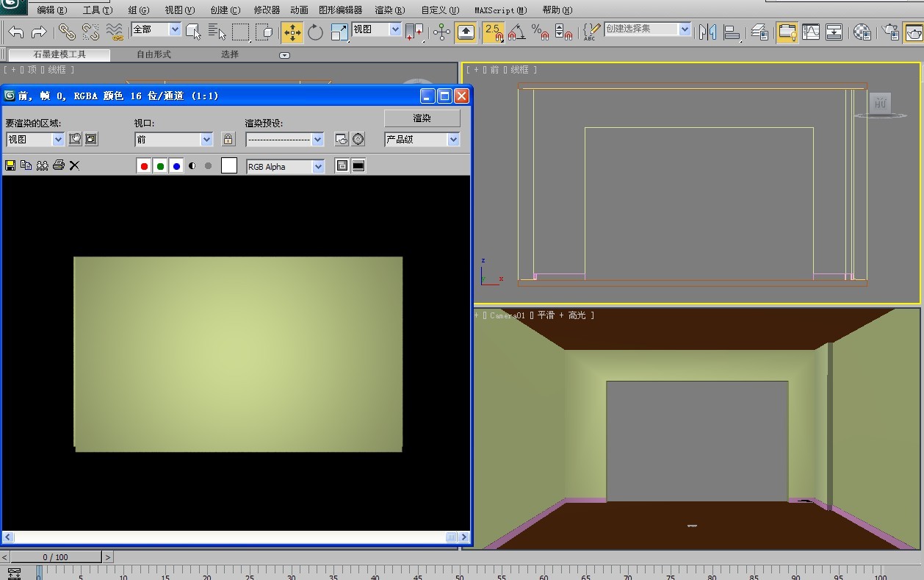Viewport: 924px width, 580px height.
Task: Open the 工具 menu
Action: (98, 10)
